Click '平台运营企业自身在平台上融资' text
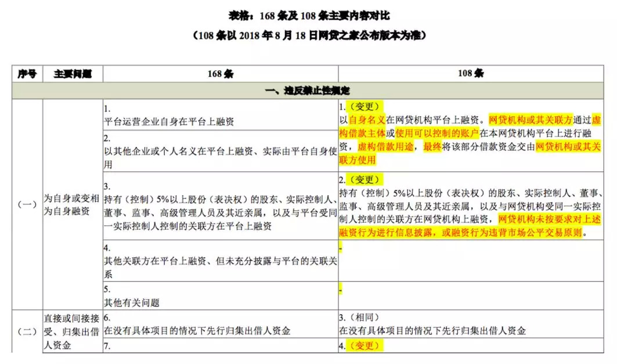 (x=169, y=121)
